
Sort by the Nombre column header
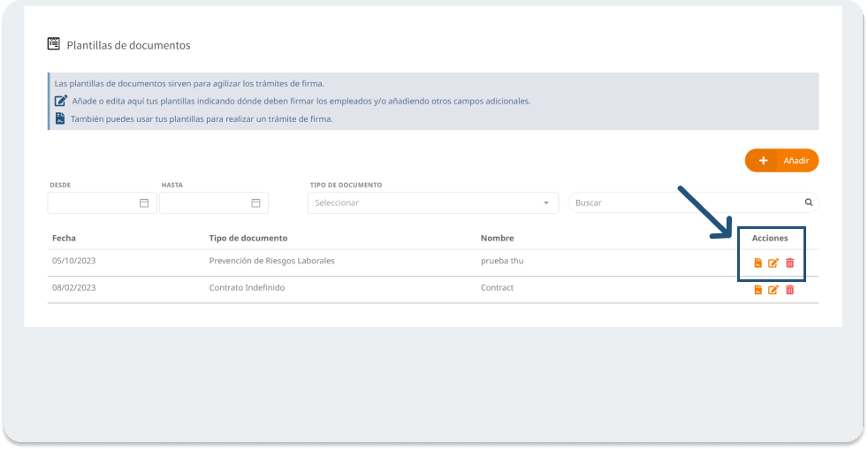(x=497, y=238)
